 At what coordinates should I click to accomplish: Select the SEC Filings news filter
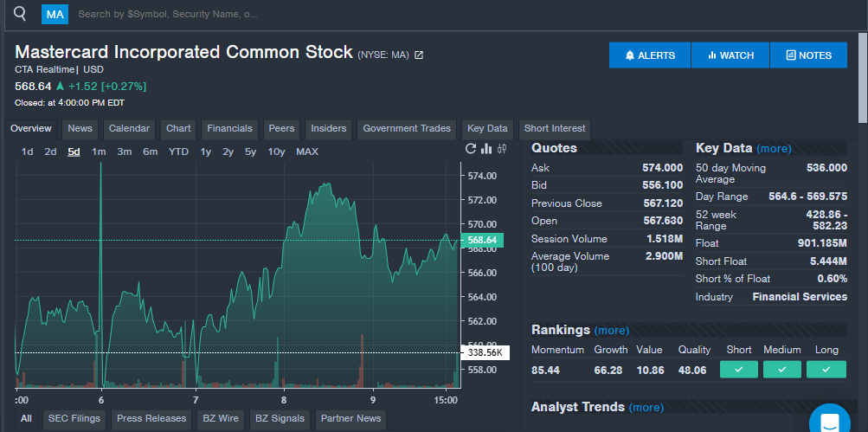[74, 419]
